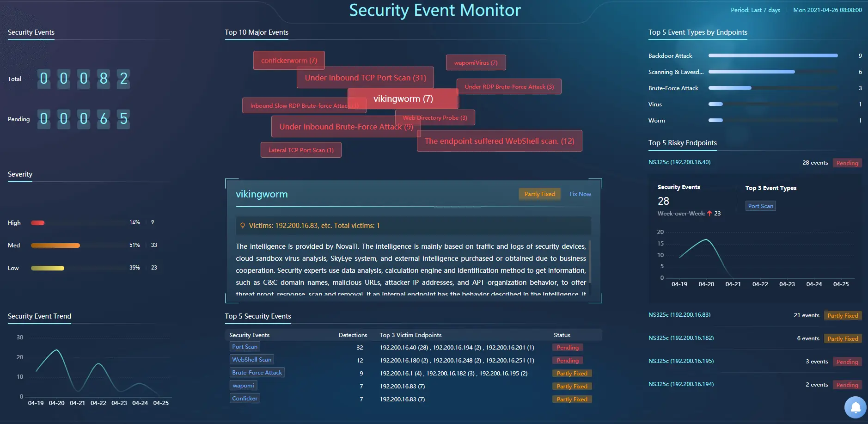Change the Period: Last 7 days selector
The width and height of the screenshot is (868, 424).
click(755, 10)
